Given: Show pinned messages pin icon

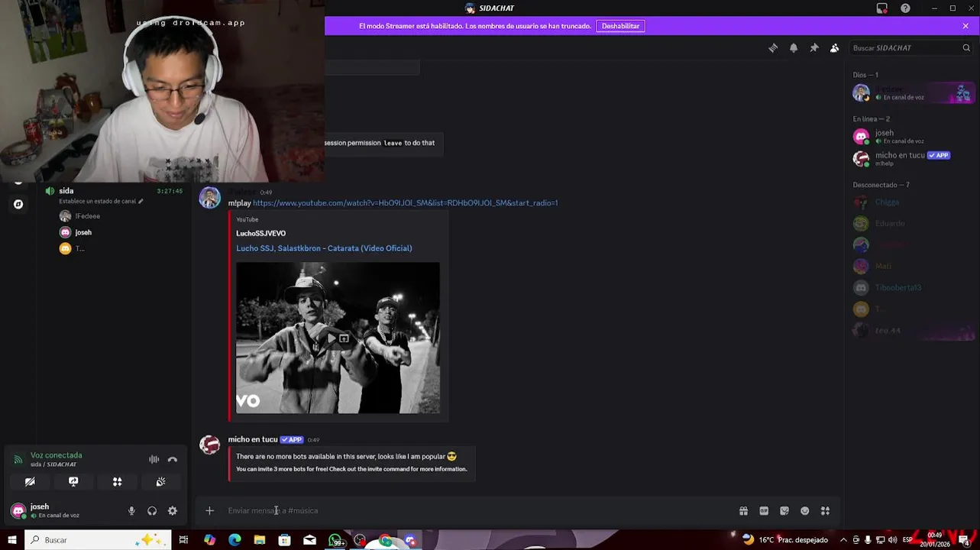Looking at the screenshot, I should click(814, 47).
